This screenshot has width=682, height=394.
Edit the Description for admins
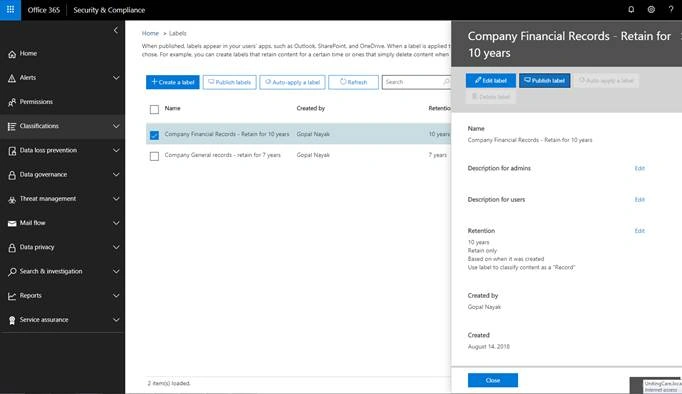pos(639,168)
